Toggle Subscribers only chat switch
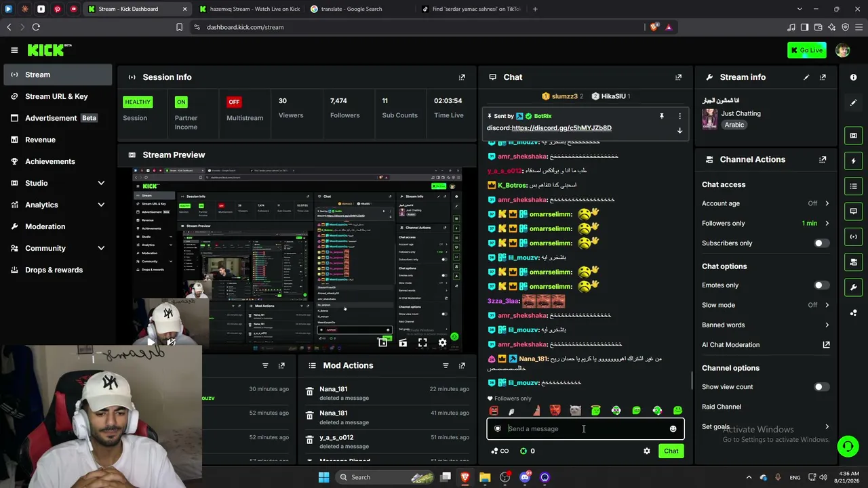 [x=821, y=243]
